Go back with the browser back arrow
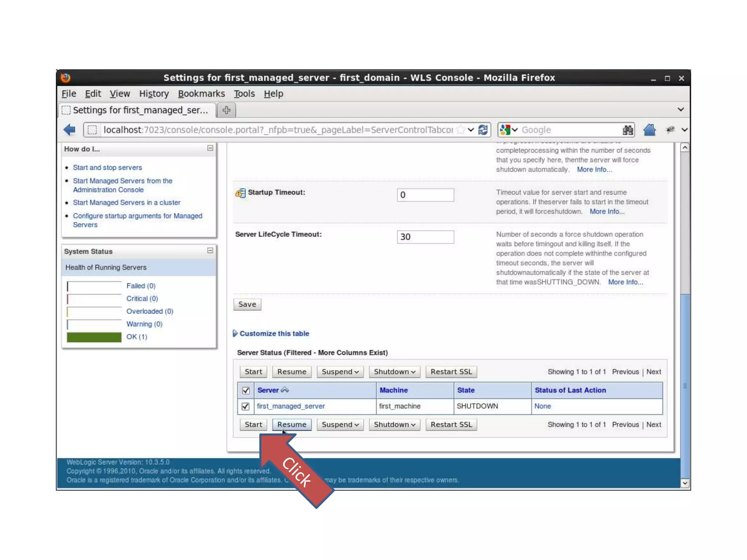 click(x=69, y=129)
